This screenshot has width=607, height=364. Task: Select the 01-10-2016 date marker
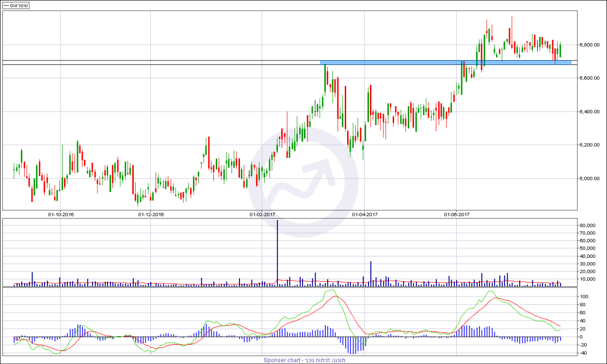point(61,214)
